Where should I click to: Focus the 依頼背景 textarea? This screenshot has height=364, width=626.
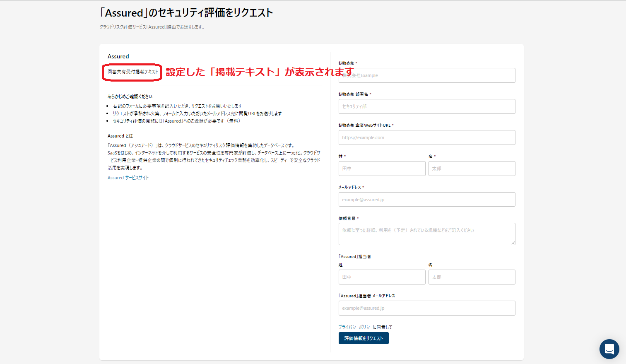[427, 234]
